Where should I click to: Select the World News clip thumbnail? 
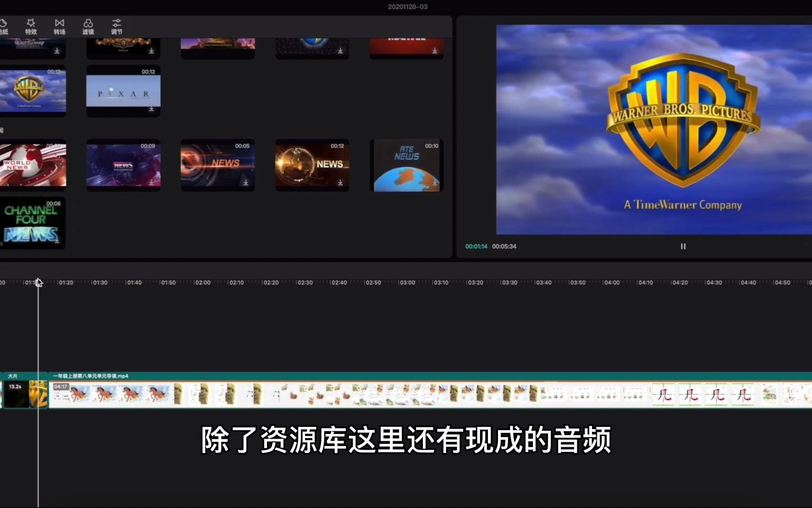(x=33, y=165)
